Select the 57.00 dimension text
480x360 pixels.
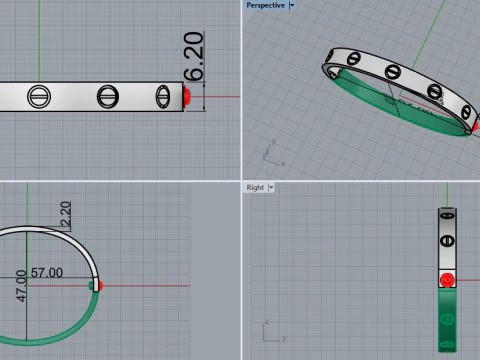point(47,273)
